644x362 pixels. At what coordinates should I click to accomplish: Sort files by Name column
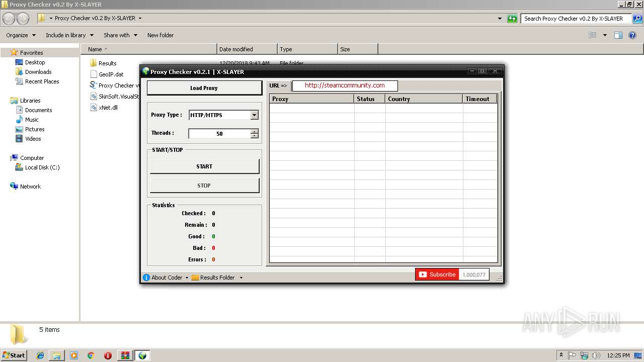coord(149,49)
